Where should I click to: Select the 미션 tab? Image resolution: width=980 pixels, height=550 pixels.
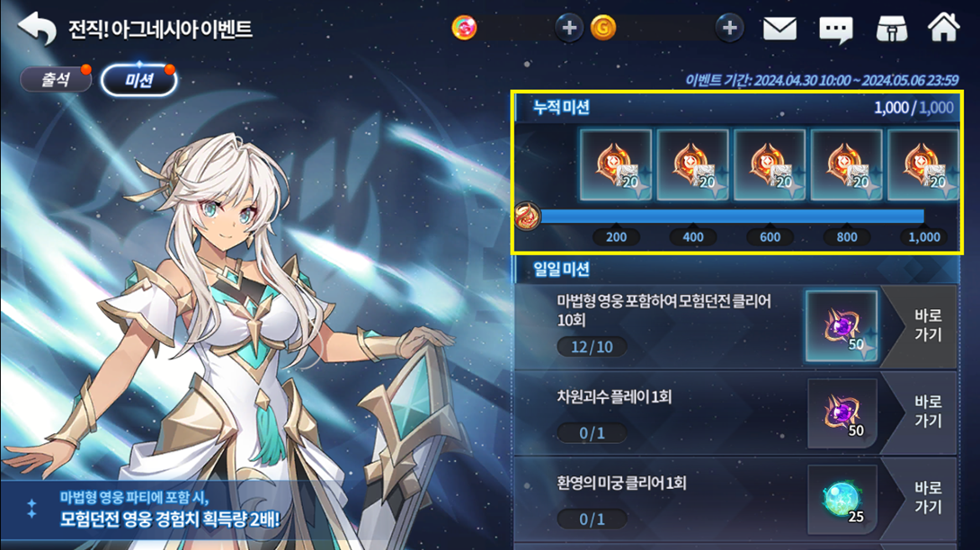pos(138,81)
